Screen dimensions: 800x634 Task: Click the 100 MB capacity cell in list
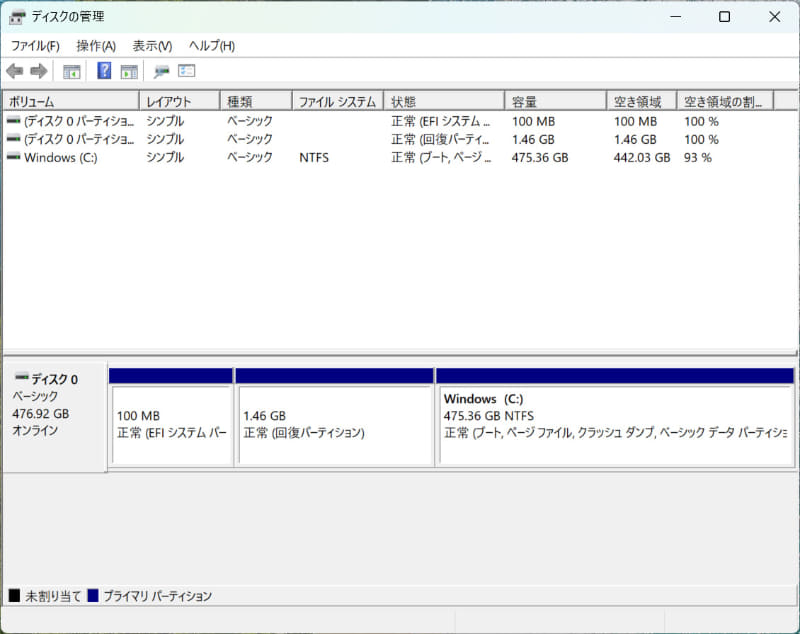coord(533,121)
